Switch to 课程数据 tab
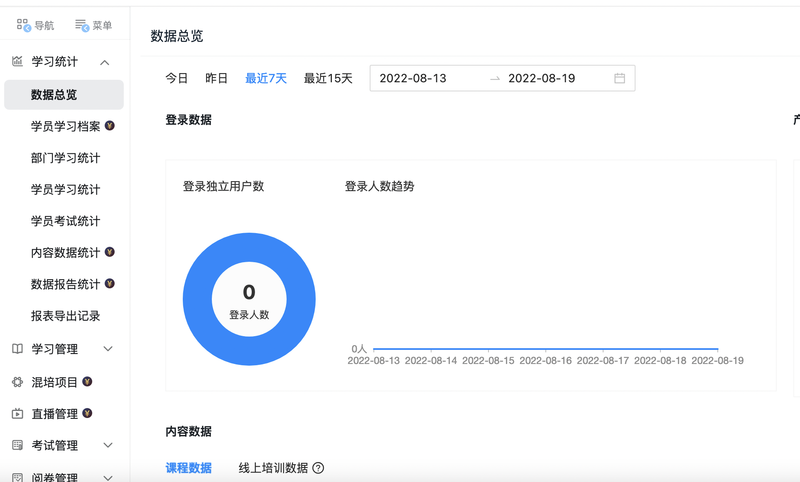The height and width of the screenshot is (482, 800). [x=188, y=468]
